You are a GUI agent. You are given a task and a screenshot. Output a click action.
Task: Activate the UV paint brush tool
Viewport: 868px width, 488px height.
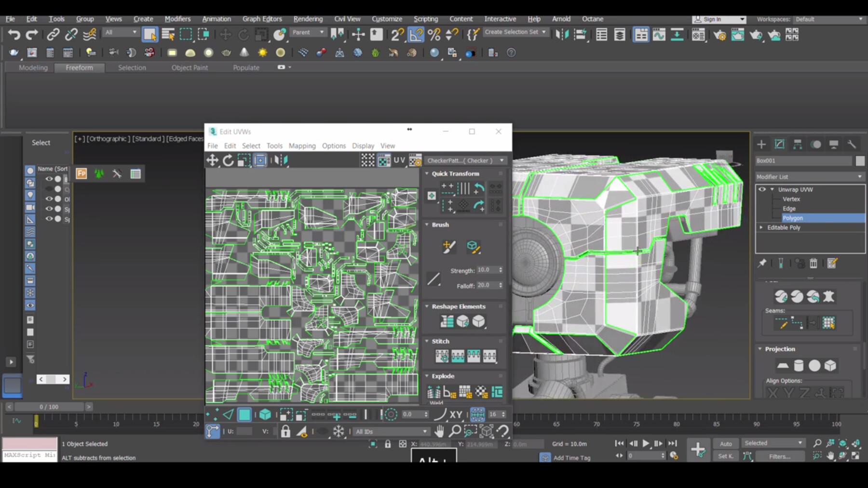coord(449,247)
